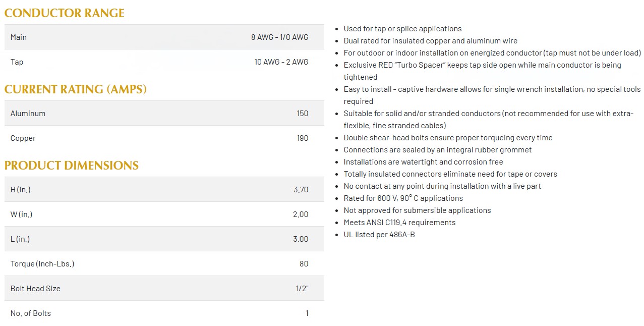644x326 pixels.
Task: Click the Bolt Head Size row
Action: click(x=164, y=288)
